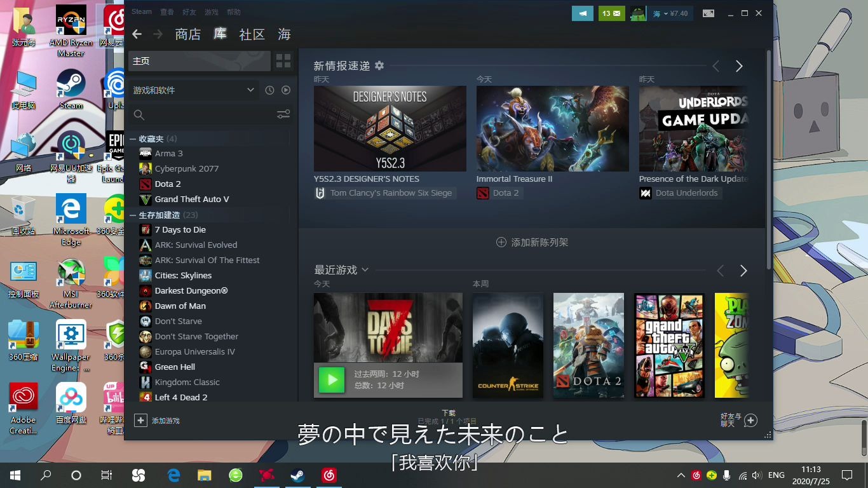Go back with the left arrow
The image size is (868, 488).
point(137,34)
